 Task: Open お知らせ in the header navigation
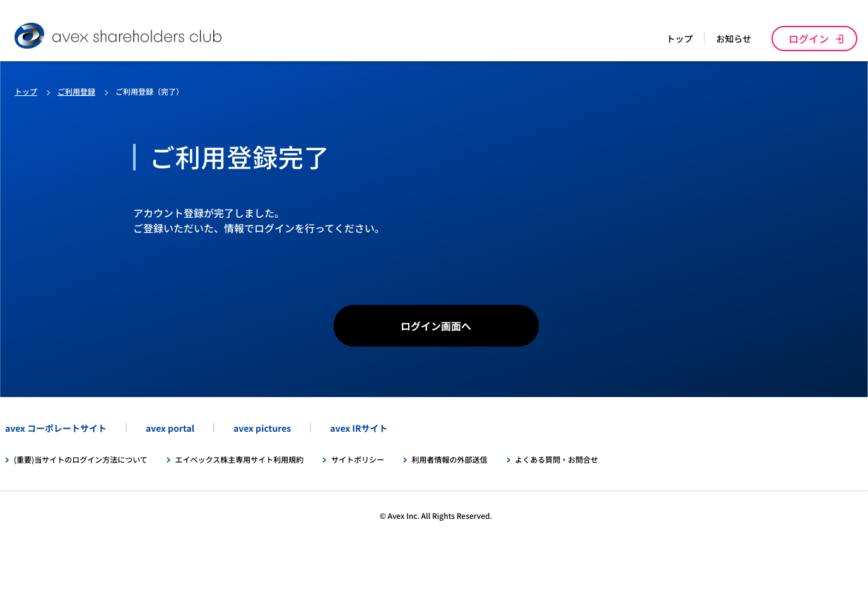[733, 39]
